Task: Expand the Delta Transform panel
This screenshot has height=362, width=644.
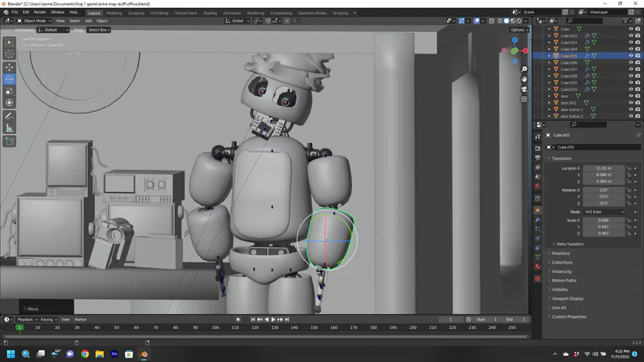Action: pyautogui.click(x=570, y=244)
